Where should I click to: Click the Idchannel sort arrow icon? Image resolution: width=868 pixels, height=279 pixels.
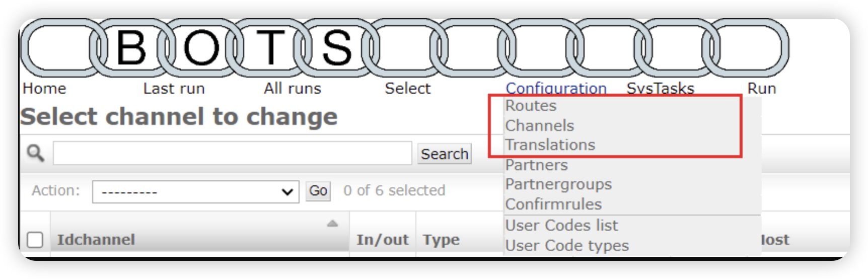click(332, 224)
